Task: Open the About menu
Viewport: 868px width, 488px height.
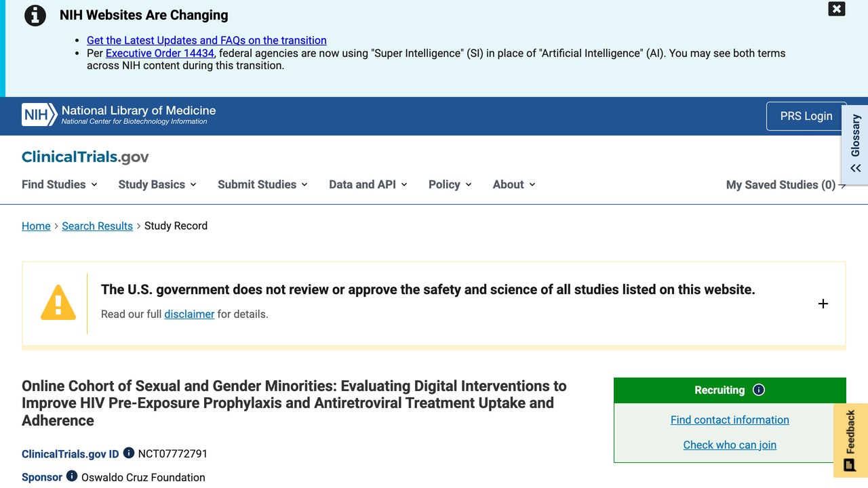Action: (514, 184)
